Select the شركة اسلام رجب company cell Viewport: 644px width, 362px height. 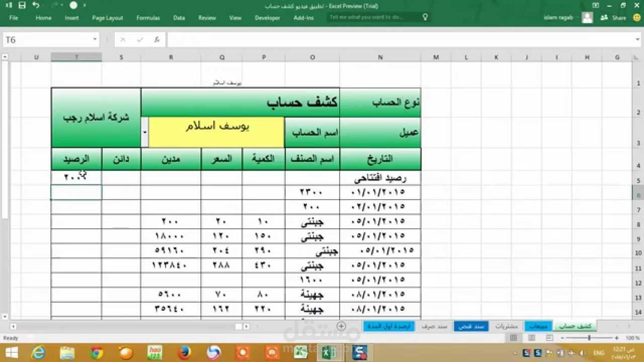click(96, 118)
